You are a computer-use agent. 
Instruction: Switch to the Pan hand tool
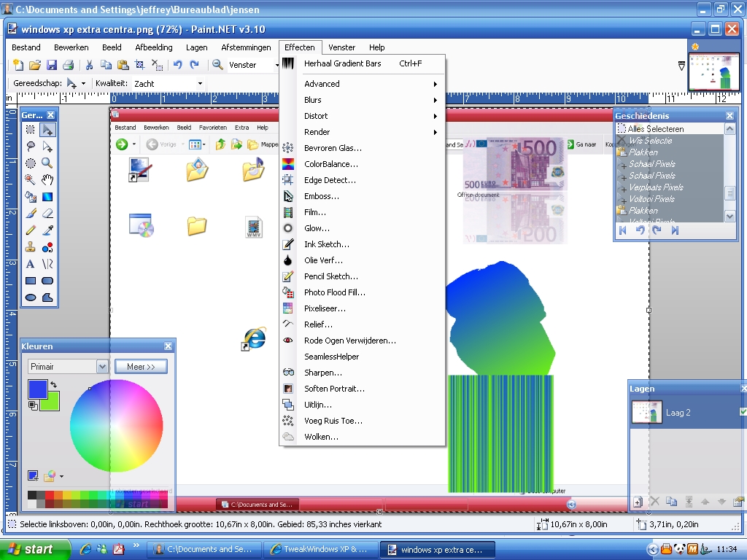47,180
